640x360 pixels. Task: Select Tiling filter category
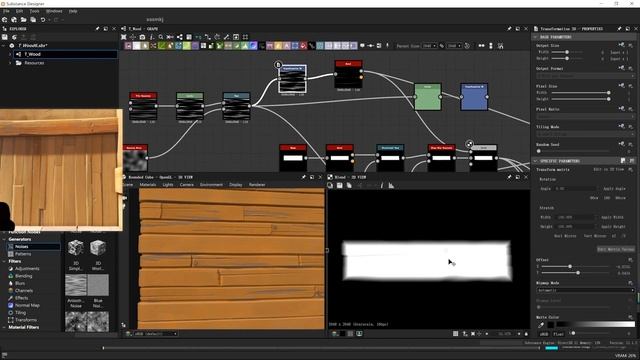click(20, 313)
